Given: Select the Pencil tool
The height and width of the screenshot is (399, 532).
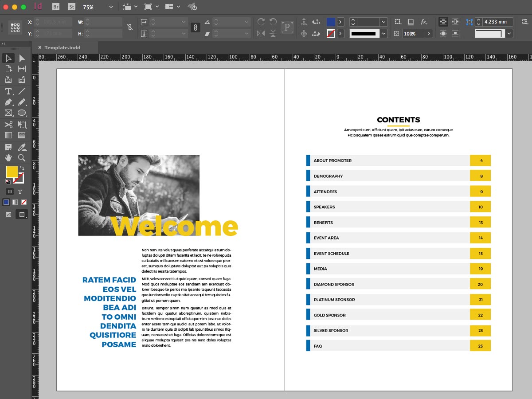Looking at the screenshot, I should pos(22,102).
